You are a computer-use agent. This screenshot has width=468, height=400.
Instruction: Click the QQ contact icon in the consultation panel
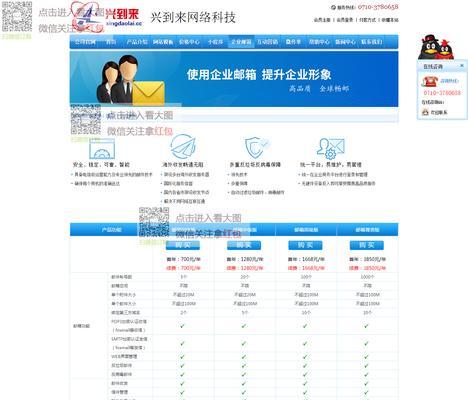point(425,112)
